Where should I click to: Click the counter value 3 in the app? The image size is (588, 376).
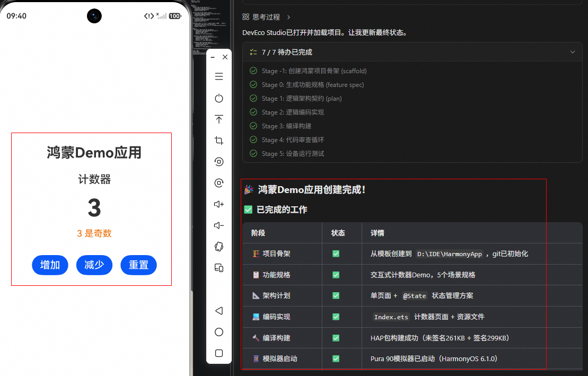pos(94,208)
